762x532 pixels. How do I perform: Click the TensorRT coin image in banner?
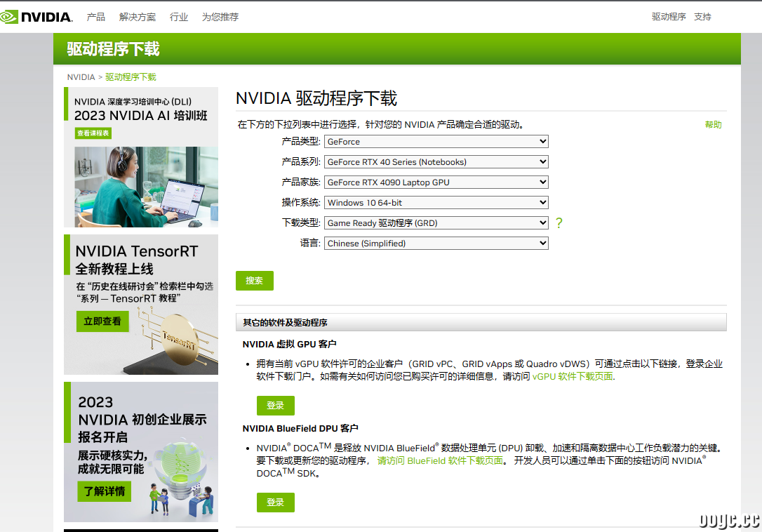pos(179,339)
